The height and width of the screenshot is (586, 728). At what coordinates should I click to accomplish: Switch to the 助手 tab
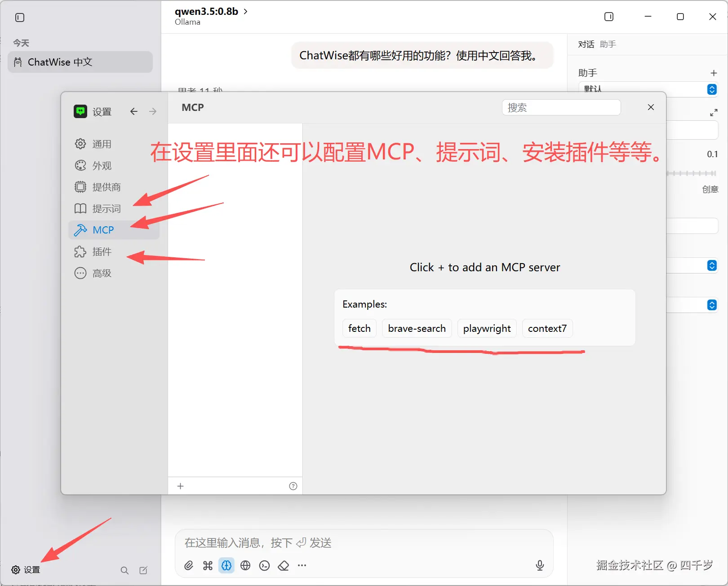608,44
